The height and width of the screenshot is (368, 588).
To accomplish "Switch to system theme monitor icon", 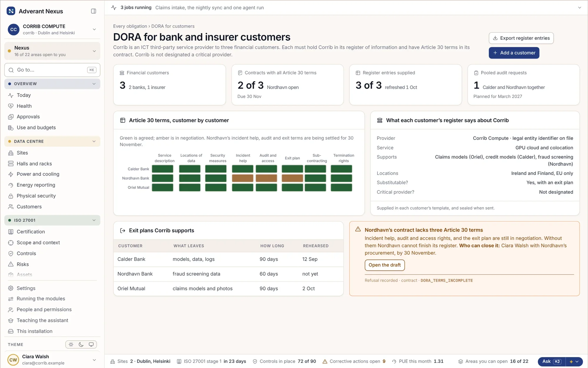I will pyautogui.click(x=91, y=344).
